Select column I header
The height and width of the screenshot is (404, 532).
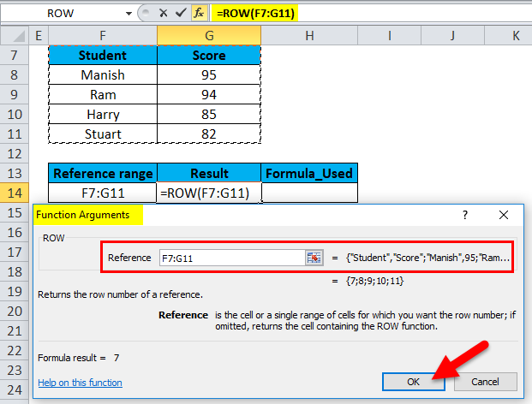coord(389,36)
